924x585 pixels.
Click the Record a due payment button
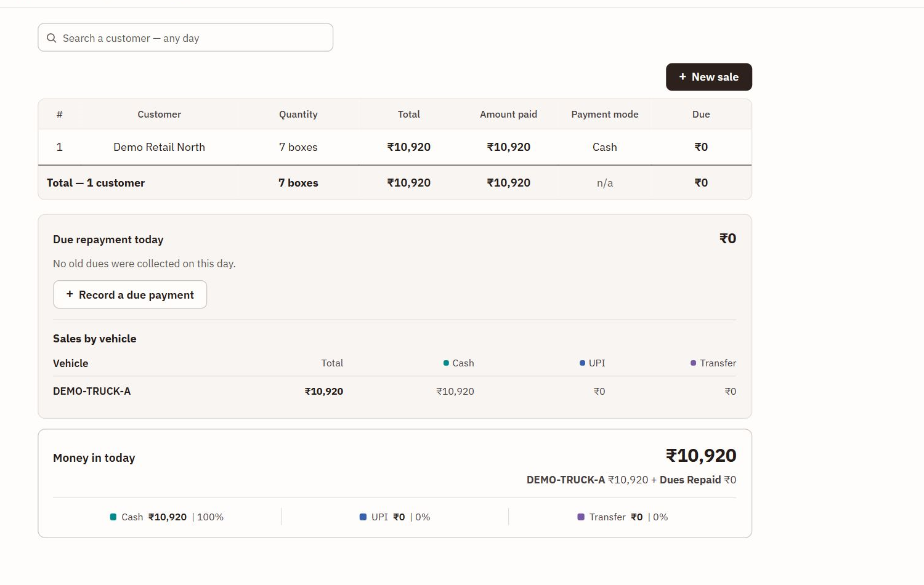(x=130, y=295)
